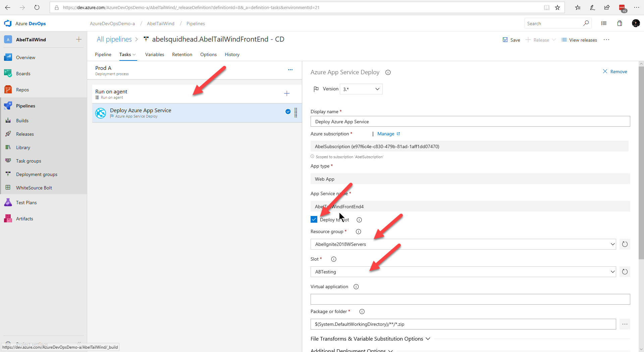Switch to the Variables tab
Image resolution: width=644 pixels, height=352 pixels.
coord(155,54)
